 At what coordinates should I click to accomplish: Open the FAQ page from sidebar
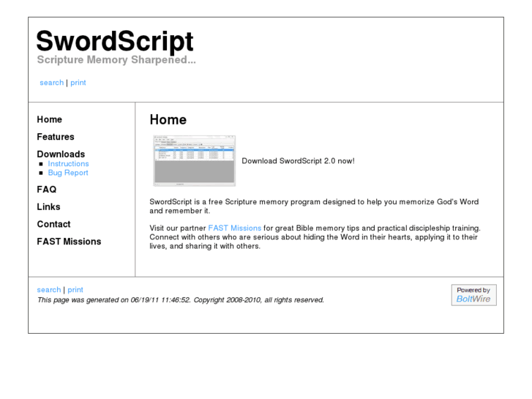tap(47, 190)
